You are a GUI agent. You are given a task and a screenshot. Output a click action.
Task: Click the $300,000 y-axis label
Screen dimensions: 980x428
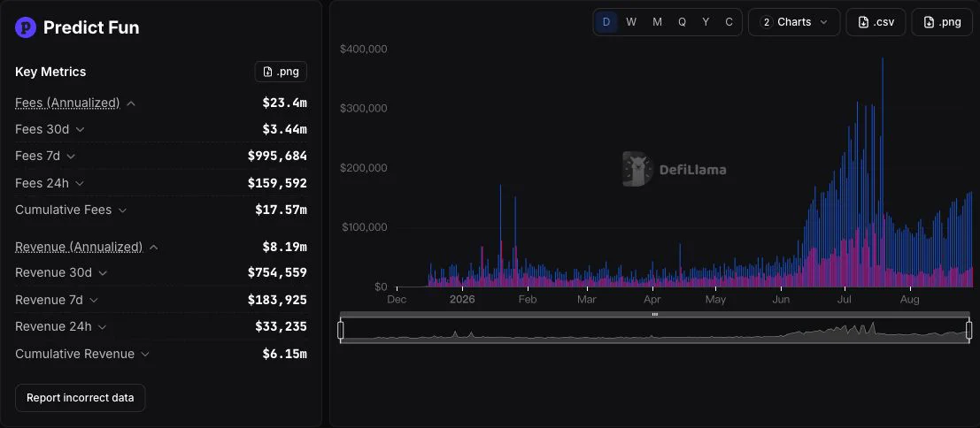(x=363, y=109)
